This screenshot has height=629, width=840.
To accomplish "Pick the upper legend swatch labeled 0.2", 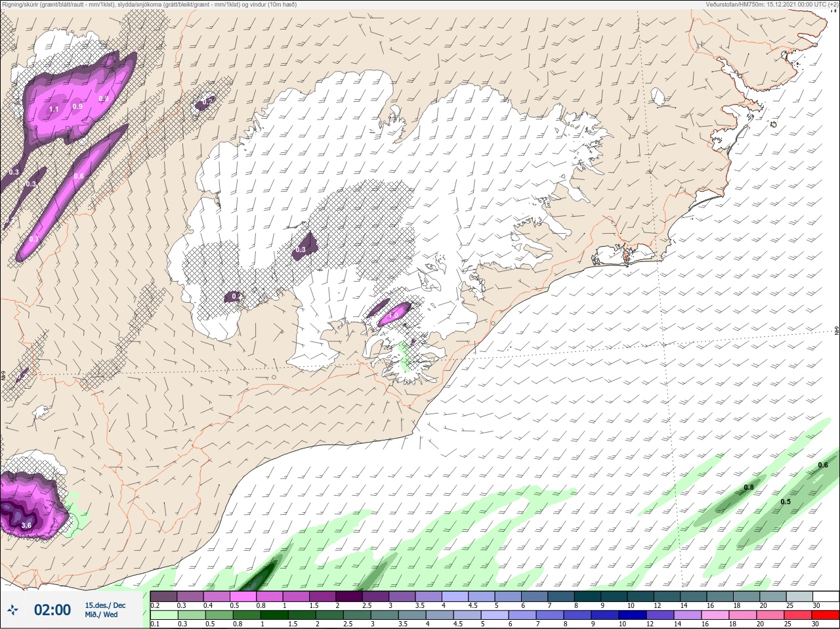I will (163, 596).
